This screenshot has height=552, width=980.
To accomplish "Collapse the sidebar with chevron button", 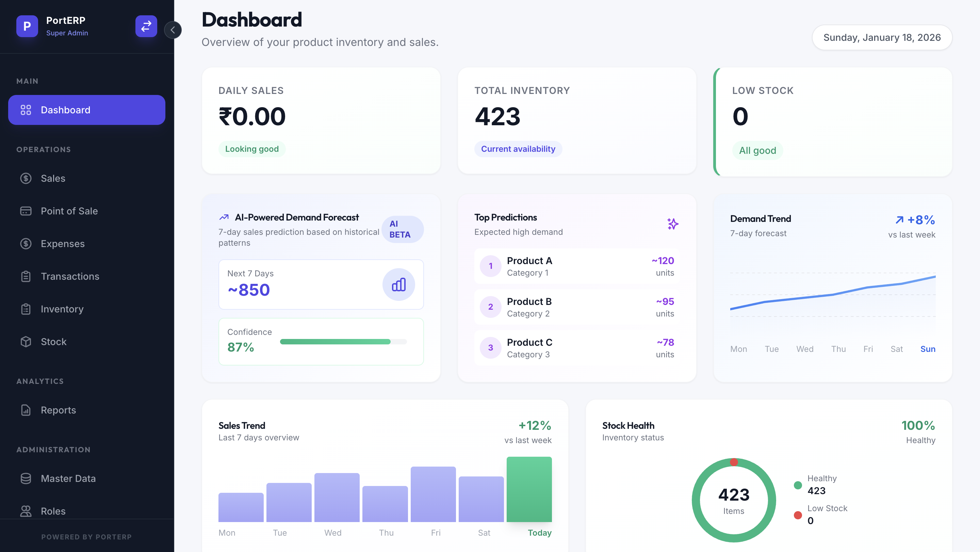I will pyautogui.click(x=173, y=30).
